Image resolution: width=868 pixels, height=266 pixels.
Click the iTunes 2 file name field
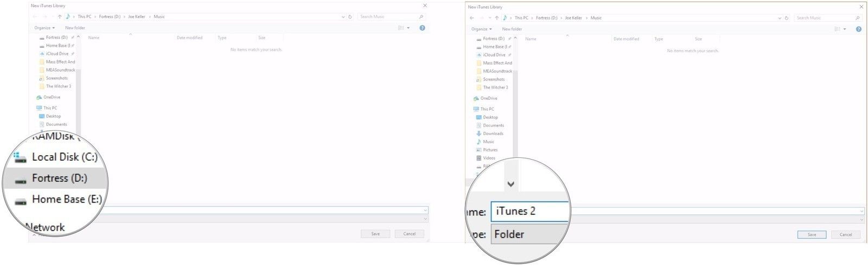click(x=529, y=211)
